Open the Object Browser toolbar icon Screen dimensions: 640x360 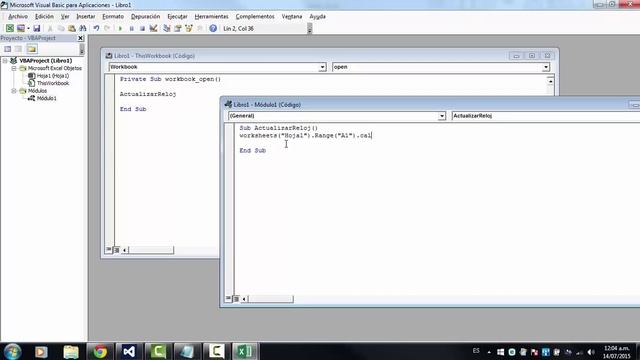click(x=189, y=28)
